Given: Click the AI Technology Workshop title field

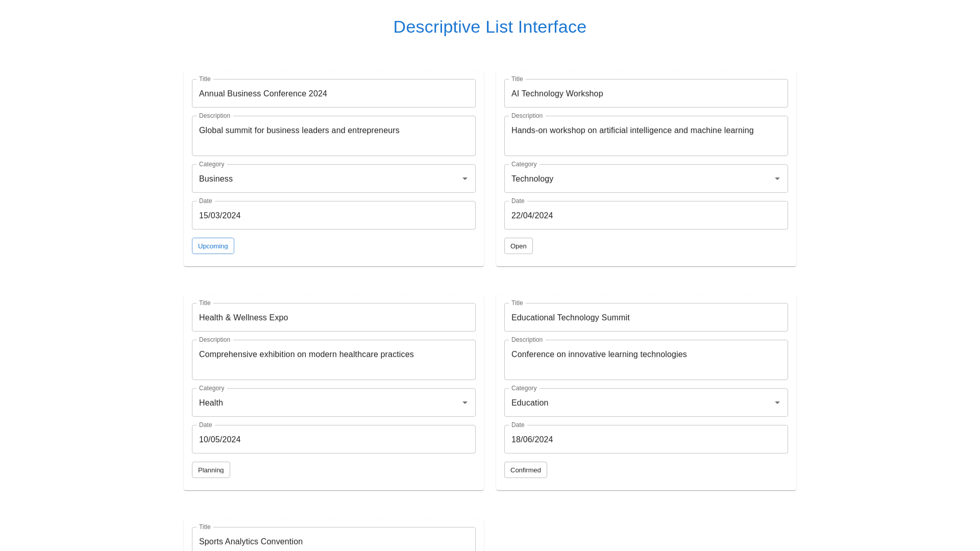Looking at the screenshot, I should click(x=646, y=93).
